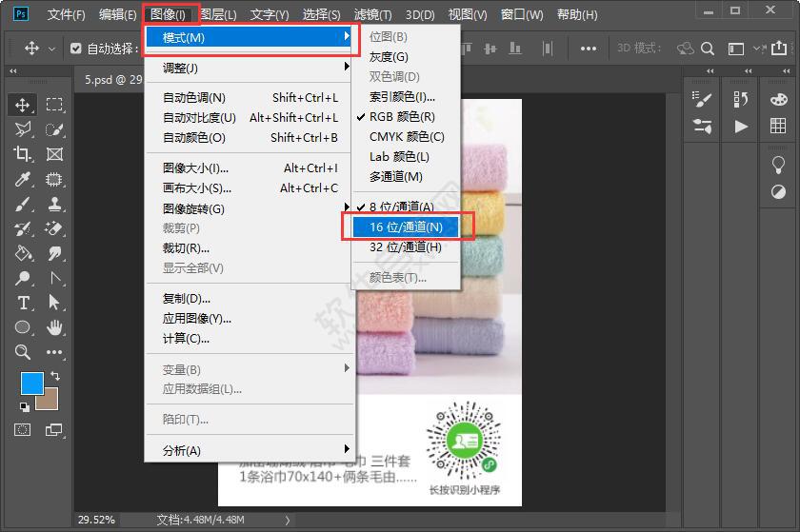Image resolution: width=800 pixels, height=532 pixels.
Task: Open the History panel icon
Action: click(740, 99)
